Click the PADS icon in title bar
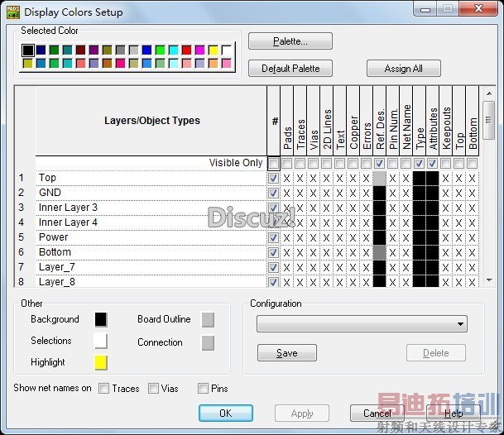This screenshot has height=435, width=504. (x=13, y=12)
